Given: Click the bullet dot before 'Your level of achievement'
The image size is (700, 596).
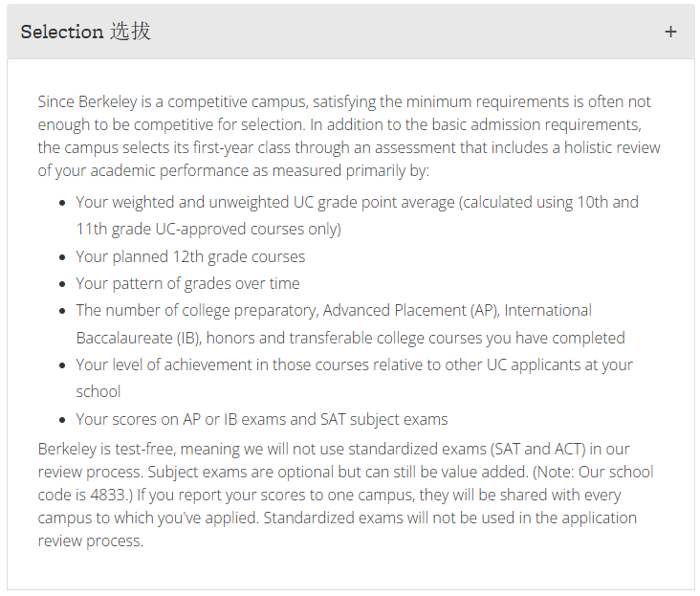Looking at the screenshot, I should 63,365.
